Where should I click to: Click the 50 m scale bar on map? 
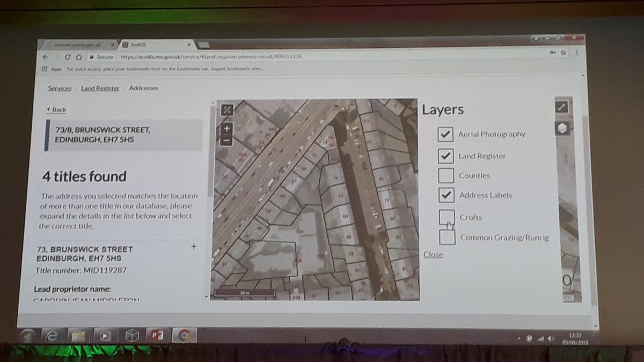tap(245, 293)
